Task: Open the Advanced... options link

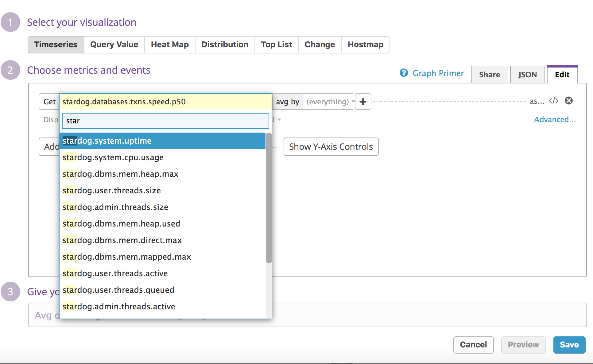Action: pyautogui.click(x=555, y=119)
